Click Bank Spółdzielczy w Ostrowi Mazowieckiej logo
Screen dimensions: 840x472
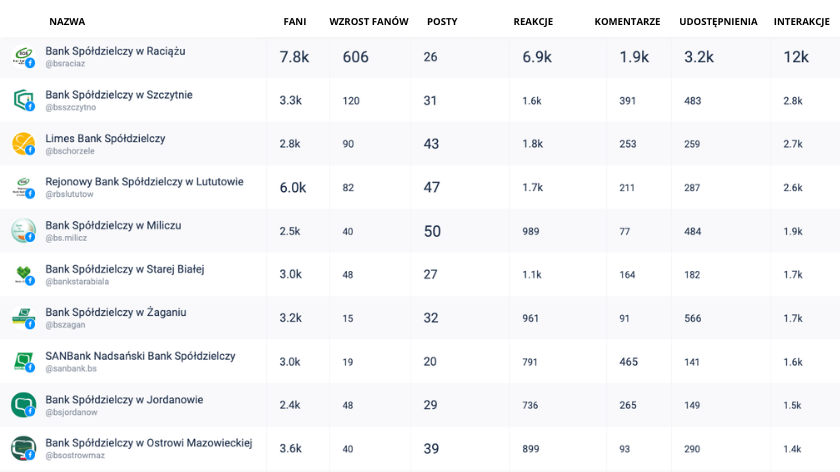[23, 448]
